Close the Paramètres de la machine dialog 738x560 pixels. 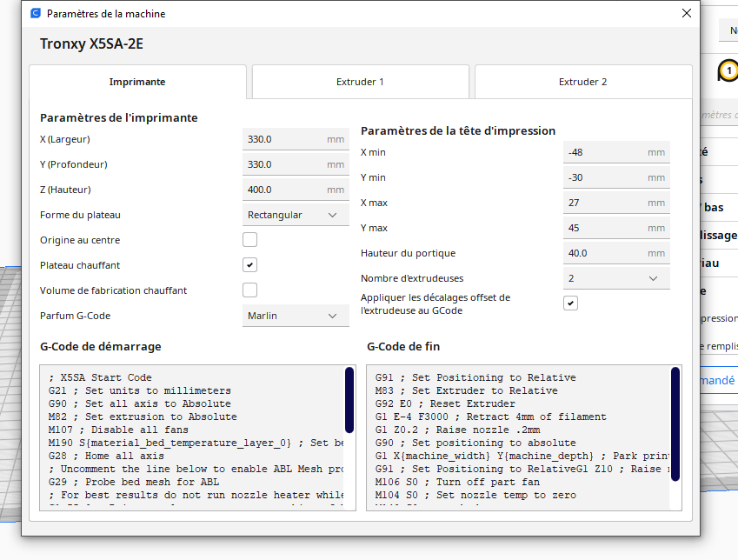686,13
